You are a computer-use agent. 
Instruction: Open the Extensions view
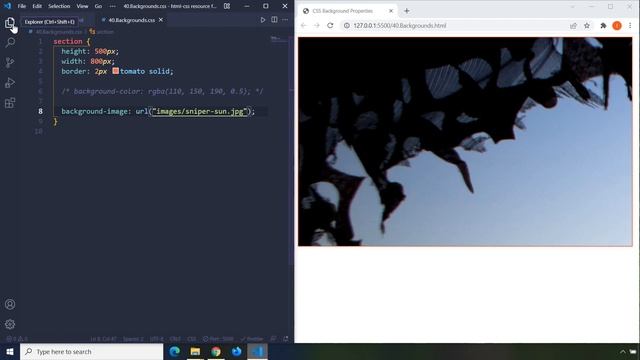[10, 102]
